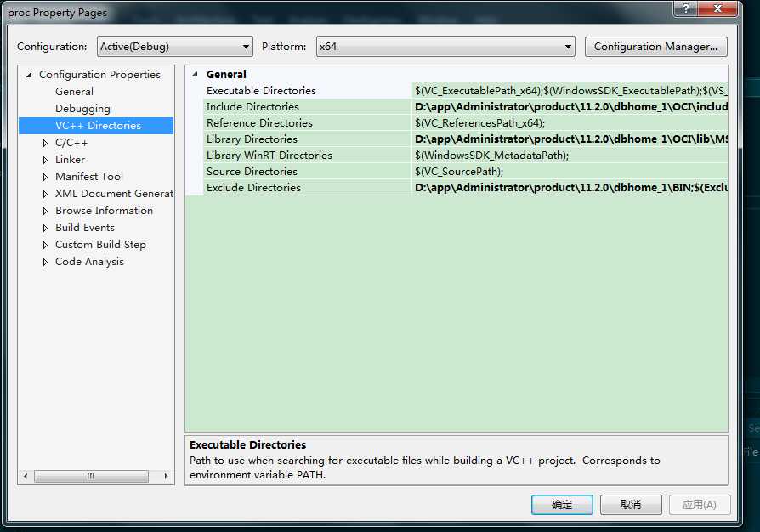Screen dimensions: 760x532
Task: Expand the Code Analysis node arrow
Action: [x=45, y=262]
